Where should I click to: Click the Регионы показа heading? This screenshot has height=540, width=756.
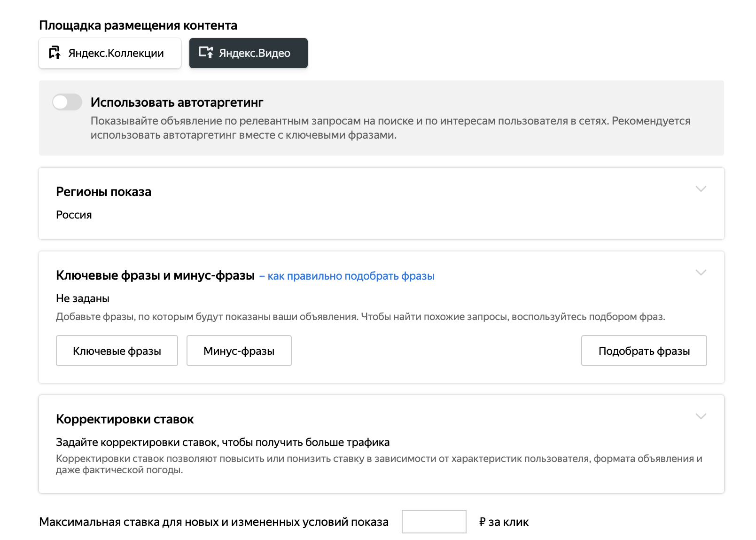pyautogui.click(x=103, y=192)
